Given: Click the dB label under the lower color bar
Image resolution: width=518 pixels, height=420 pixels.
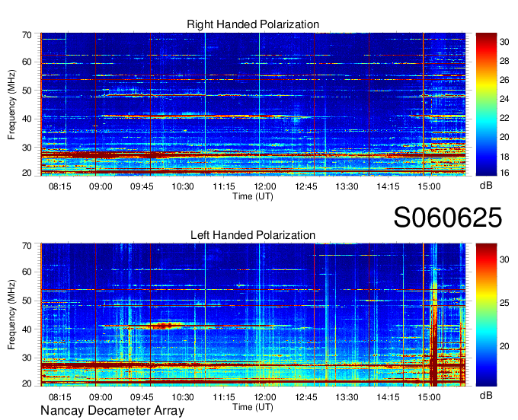Looking at the screenshot, I should (x=486, y=395).
